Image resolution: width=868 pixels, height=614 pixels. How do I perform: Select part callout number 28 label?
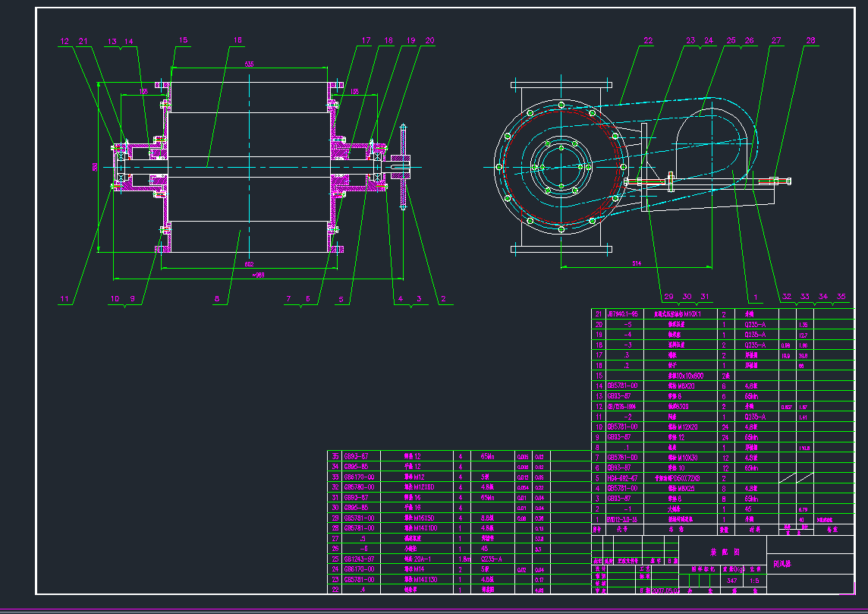point(810,41)
